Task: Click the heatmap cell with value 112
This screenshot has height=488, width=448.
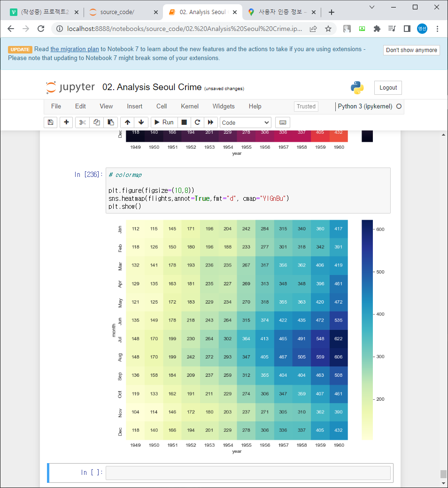Action: click(x=136, y=229)
